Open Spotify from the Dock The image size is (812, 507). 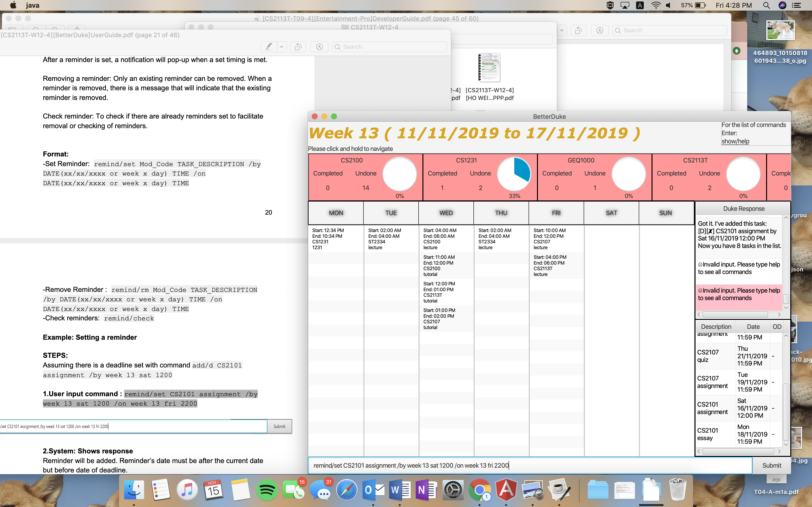click(267, 490)
